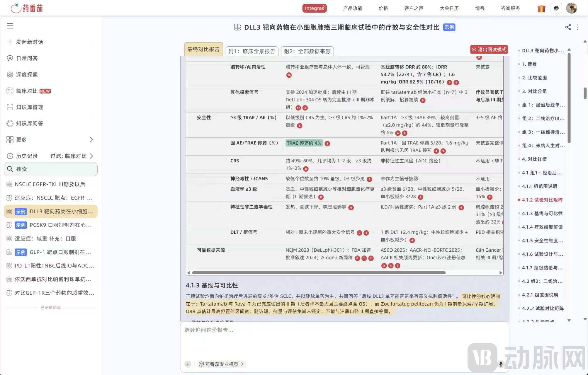
Task: Click the clock icon for 历史记录
Action: point(10,156)
